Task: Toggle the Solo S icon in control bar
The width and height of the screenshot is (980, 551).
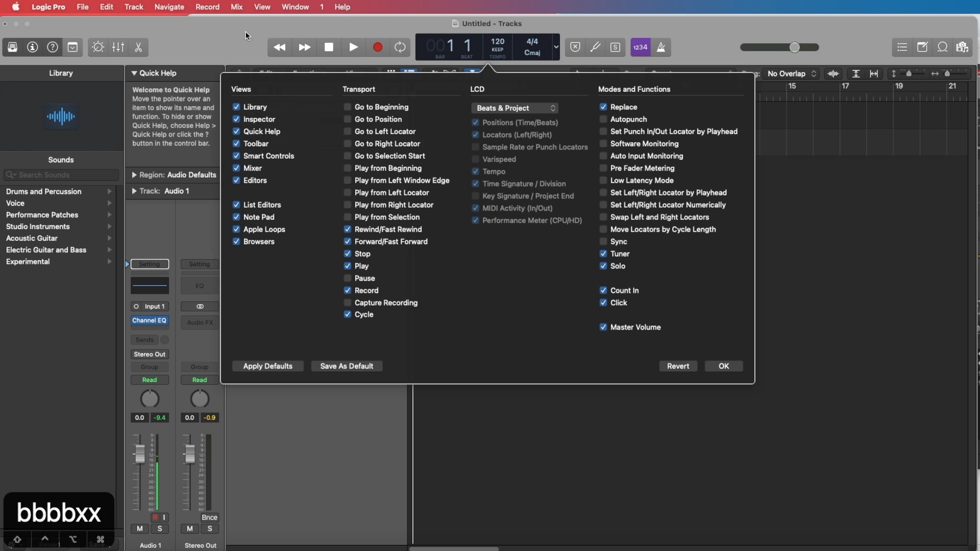Action: point(616,47)
